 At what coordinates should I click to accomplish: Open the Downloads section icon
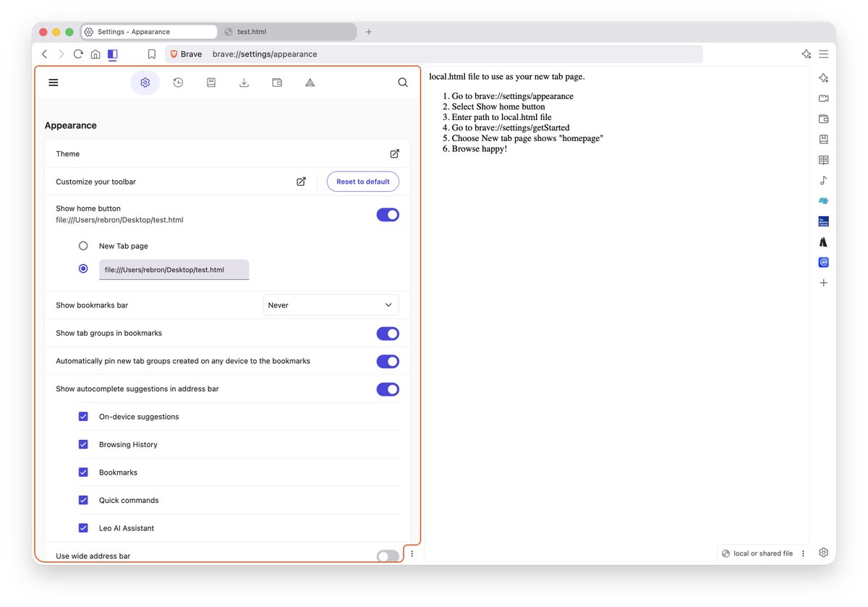tap(244, 82)
